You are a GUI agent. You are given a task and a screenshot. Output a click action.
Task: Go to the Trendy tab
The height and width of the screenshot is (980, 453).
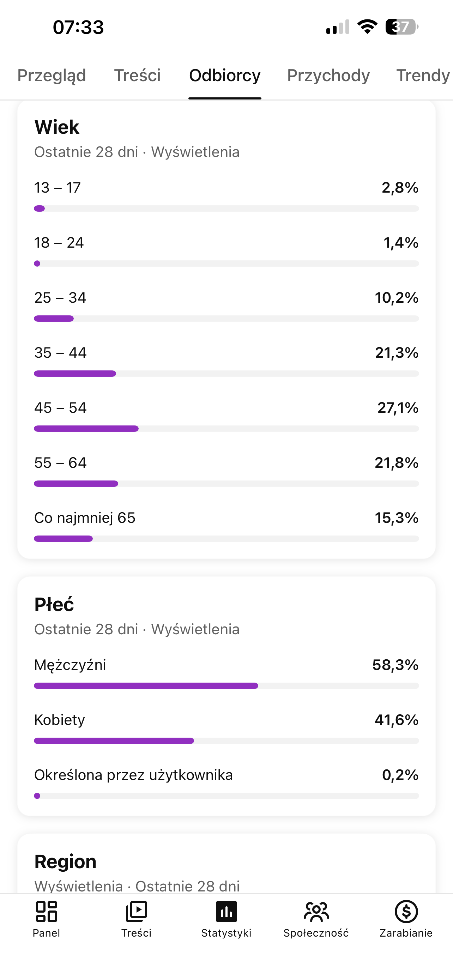[x=423, y=75]
